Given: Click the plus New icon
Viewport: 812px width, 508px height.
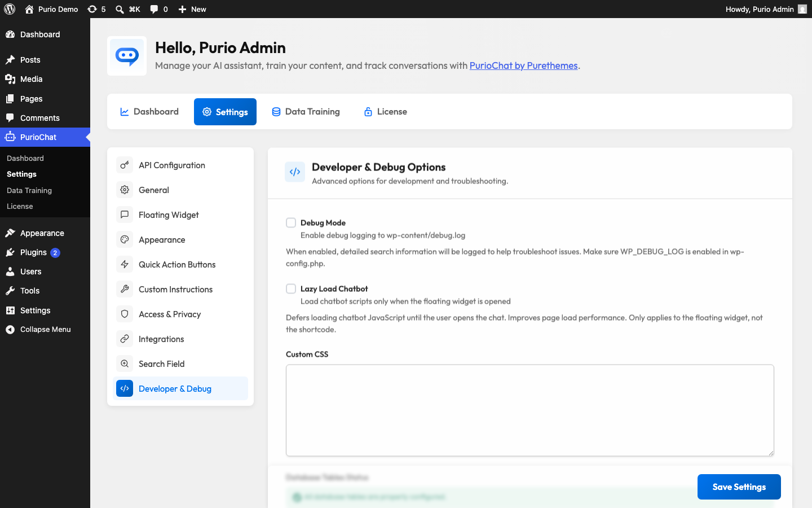Looking at the screenshot, I should pyautogui.click(x=182, y=9).
